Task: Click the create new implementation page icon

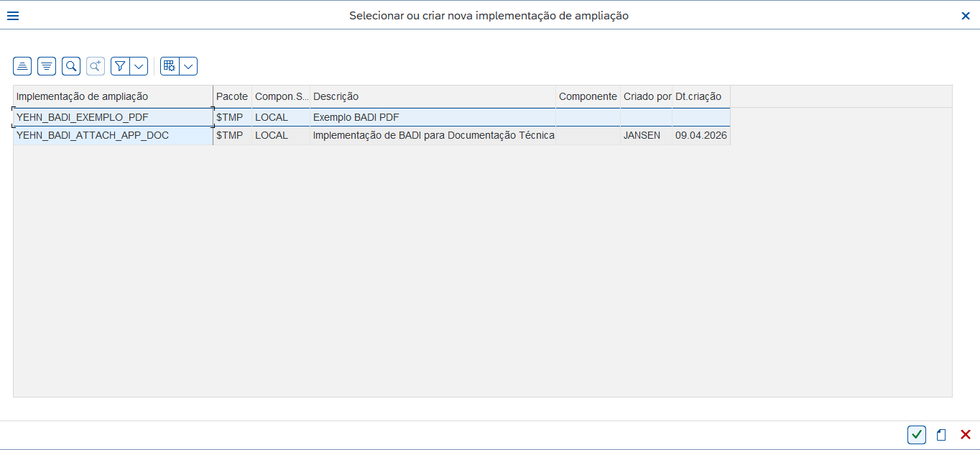Action: (x=941, y=434)
